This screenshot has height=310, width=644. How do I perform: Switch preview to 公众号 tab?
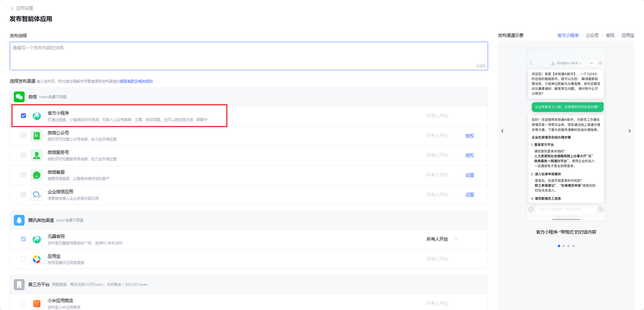click(x=592, y=36)
